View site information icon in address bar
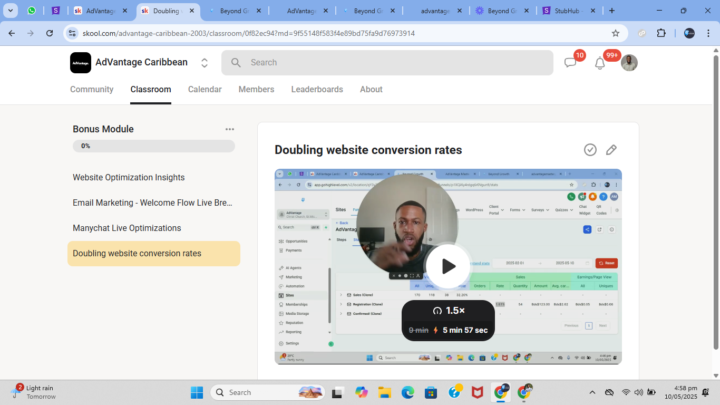720x405 pixels. click(72, 33)
